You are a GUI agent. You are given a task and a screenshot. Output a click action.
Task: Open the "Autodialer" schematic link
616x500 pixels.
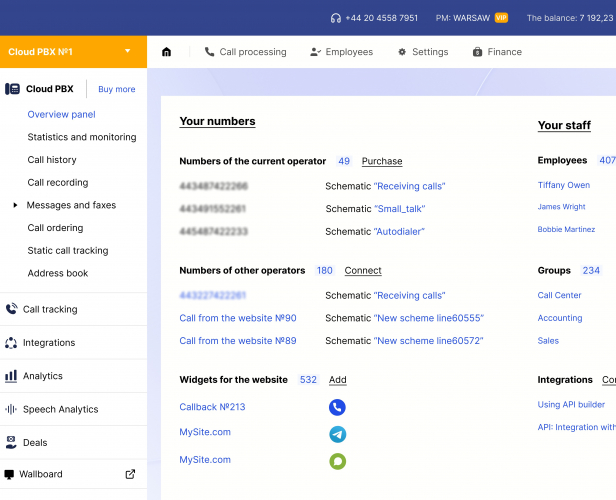pyautogui.click(x=399, y=231)
